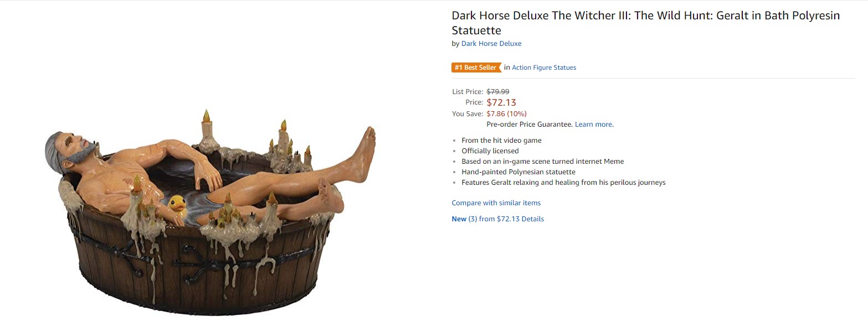Click the rubber duck in the product image
868x332 pixels.
(177, 211)
